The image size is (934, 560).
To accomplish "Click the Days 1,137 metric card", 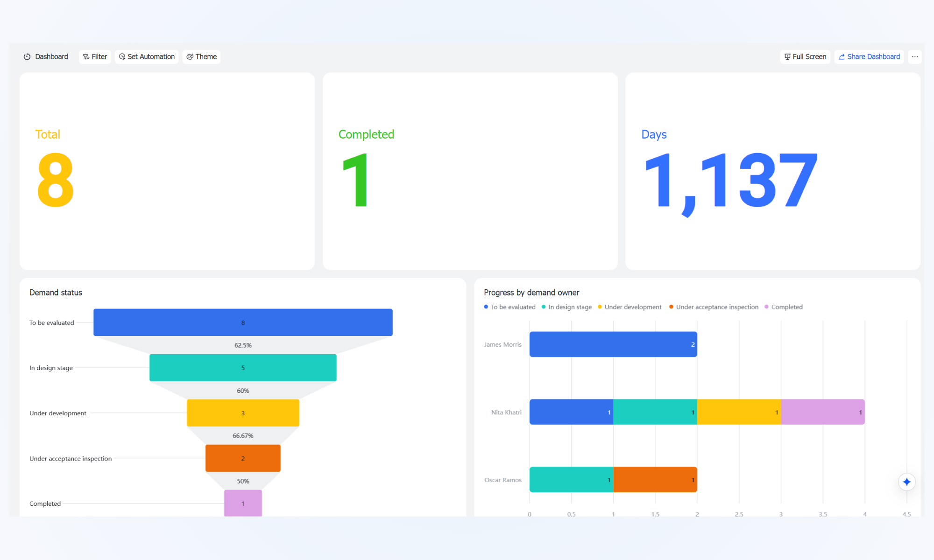I will tap(773, 171).
